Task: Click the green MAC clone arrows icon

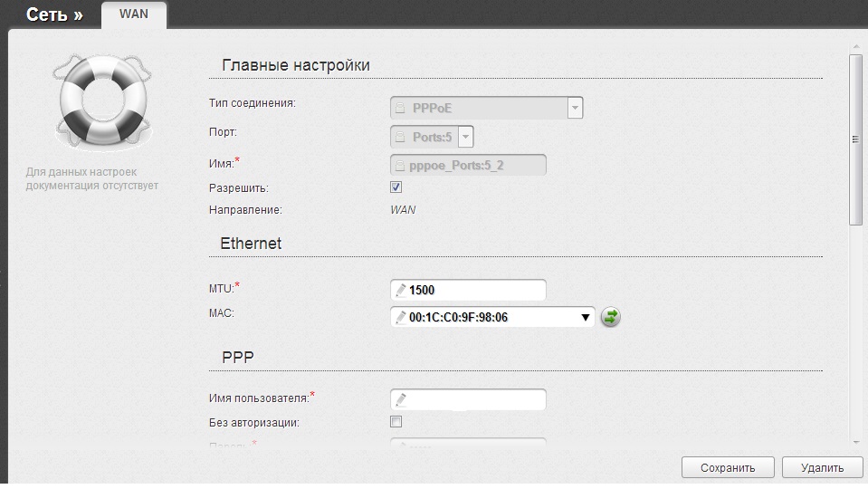Action: [611, 317]
